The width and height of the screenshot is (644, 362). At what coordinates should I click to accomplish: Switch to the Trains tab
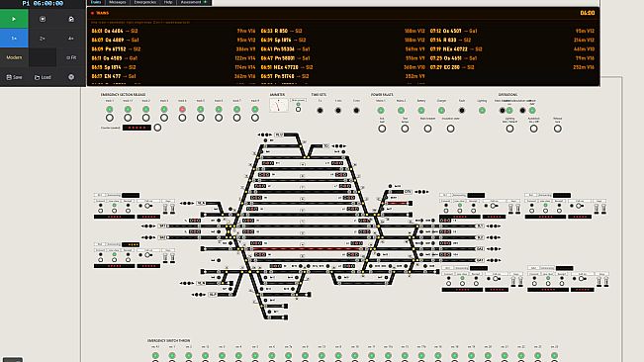coord(96,2)
